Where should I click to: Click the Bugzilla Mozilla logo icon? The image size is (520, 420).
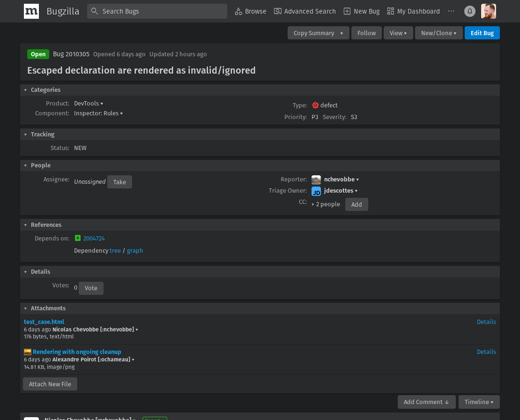(x=31, y=11)
